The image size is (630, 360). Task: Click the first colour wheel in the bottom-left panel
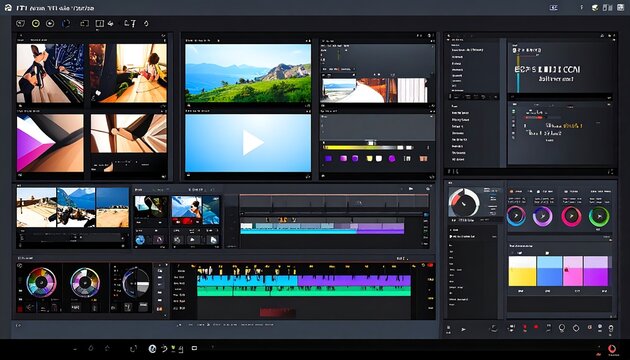click(x=41, y=282)
